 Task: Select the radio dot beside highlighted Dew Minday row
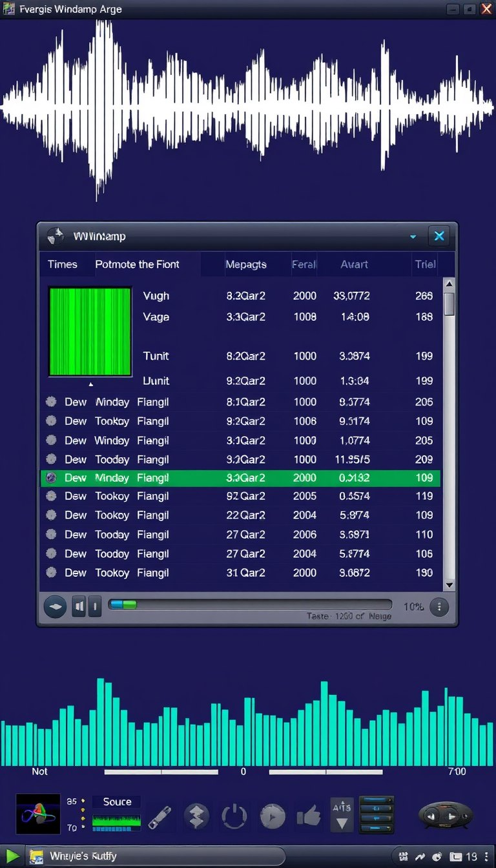[51, 478]
